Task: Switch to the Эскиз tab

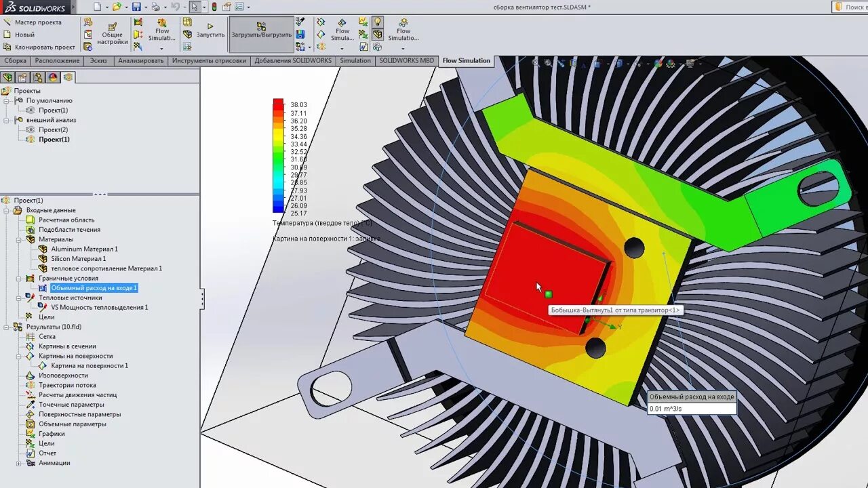Action: click(x=98, y=61)
